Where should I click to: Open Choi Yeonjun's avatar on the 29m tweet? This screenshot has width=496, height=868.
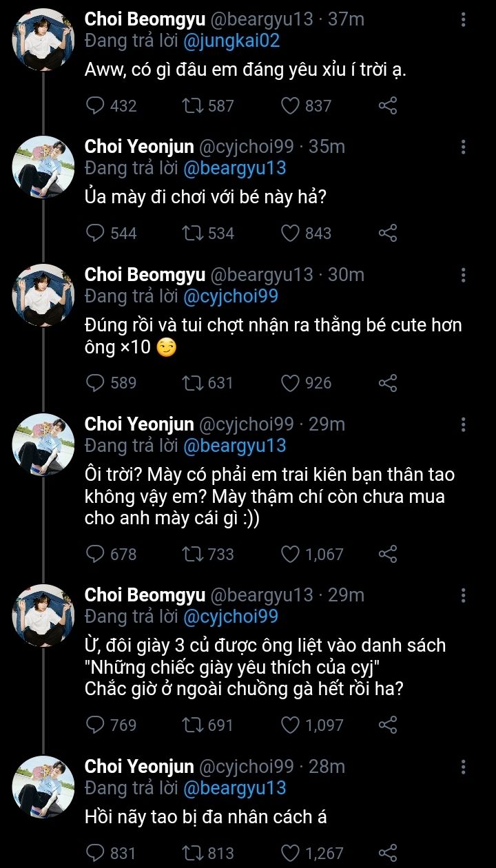44,444
